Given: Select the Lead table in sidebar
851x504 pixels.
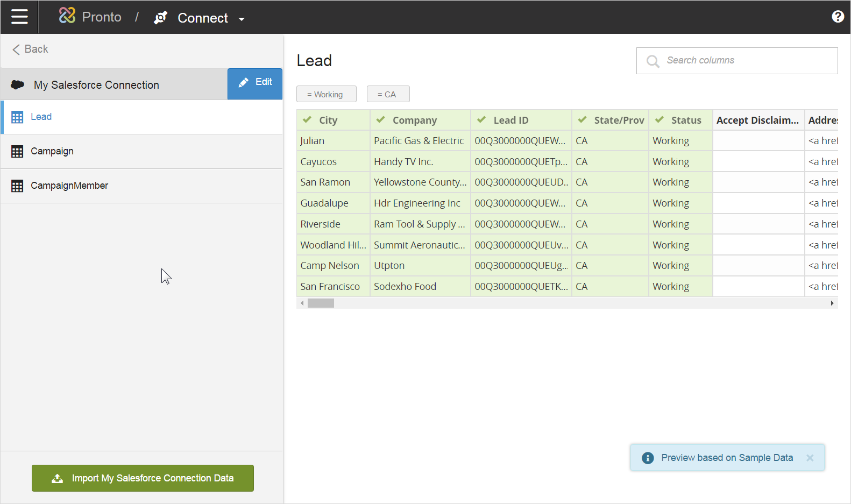Looking at the screenshot, I should point(41,117).
